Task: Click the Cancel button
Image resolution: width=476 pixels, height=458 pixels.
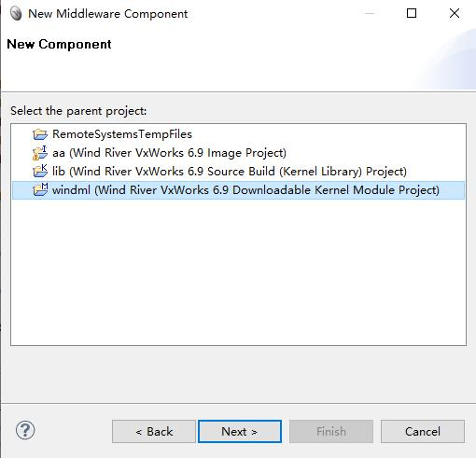Action: click(x=423, y=431)
